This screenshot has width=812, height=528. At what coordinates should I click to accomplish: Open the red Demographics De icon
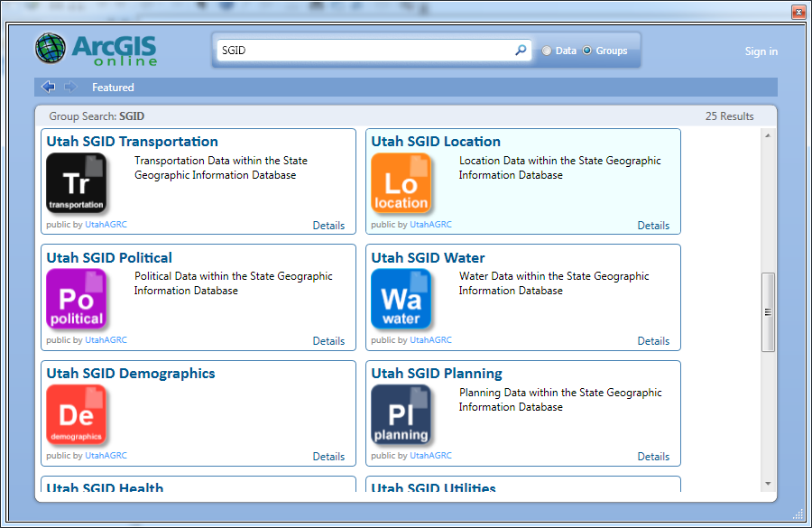click(76, 414)
